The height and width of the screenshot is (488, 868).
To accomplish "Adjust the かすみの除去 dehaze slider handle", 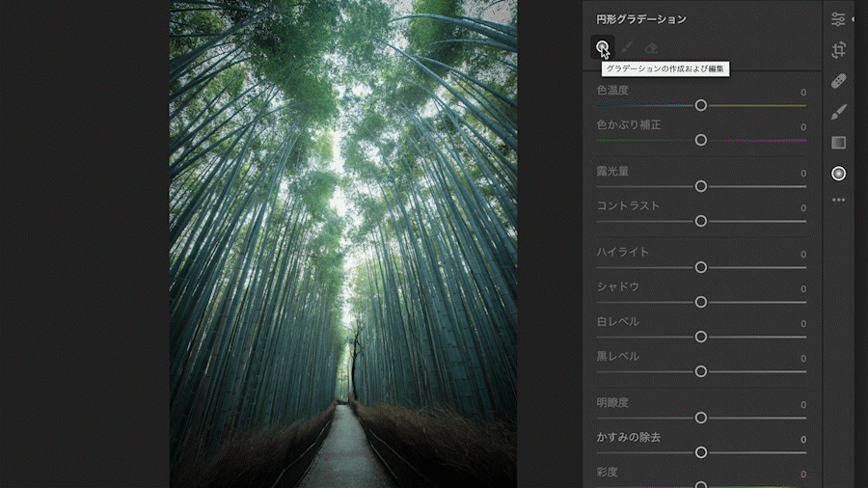I will click(701, 452).
